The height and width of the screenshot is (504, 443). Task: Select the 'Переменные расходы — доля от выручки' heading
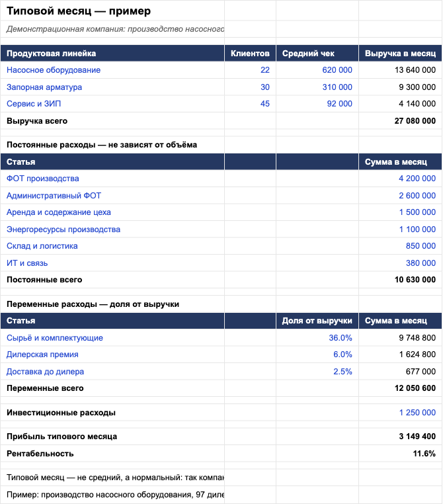[x=112, y=304]
